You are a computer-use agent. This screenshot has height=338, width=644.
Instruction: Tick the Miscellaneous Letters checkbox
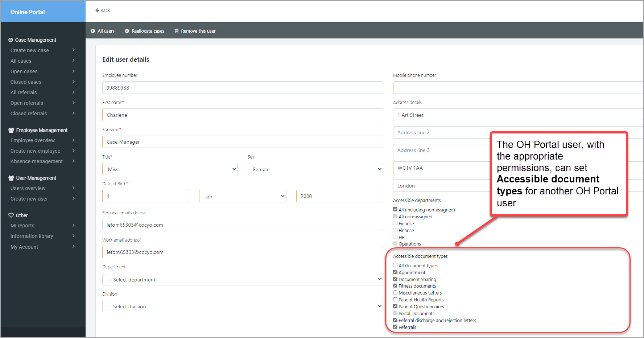point(395,293)
